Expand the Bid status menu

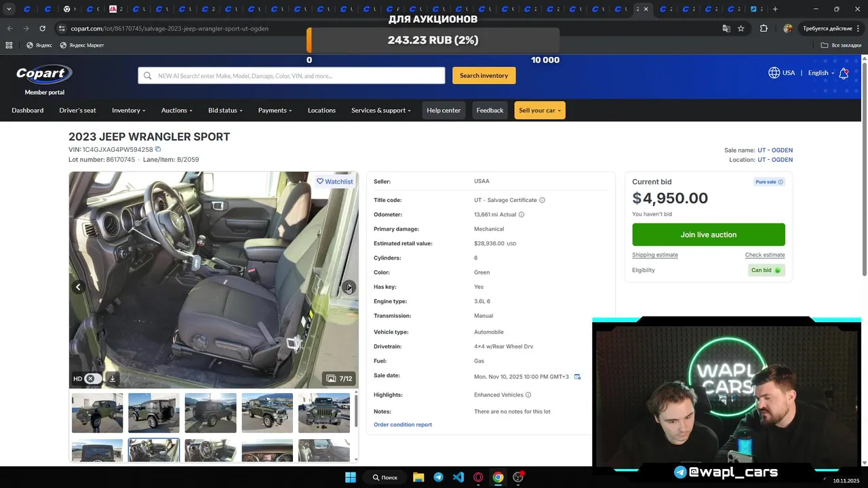[x=225, y=110]
